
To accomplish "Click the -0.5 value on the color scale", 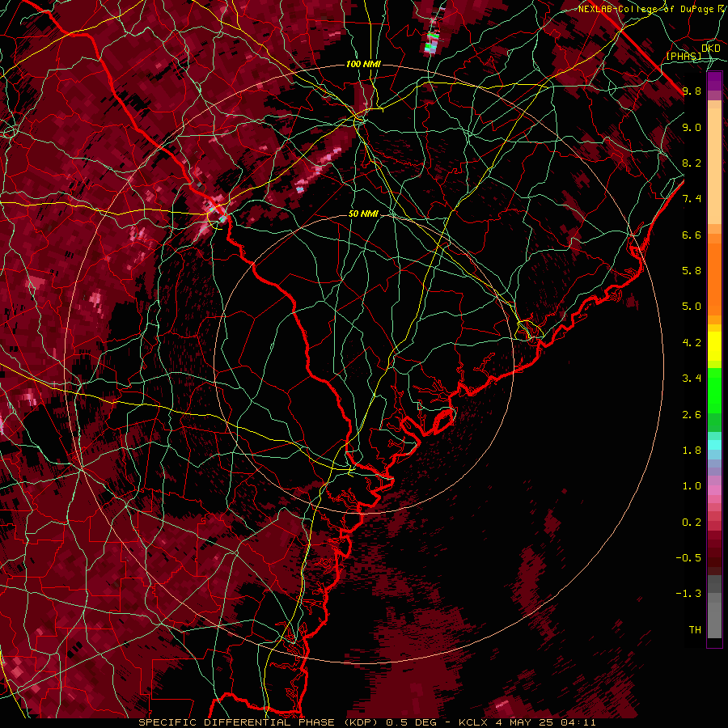I will pos(688,558).
